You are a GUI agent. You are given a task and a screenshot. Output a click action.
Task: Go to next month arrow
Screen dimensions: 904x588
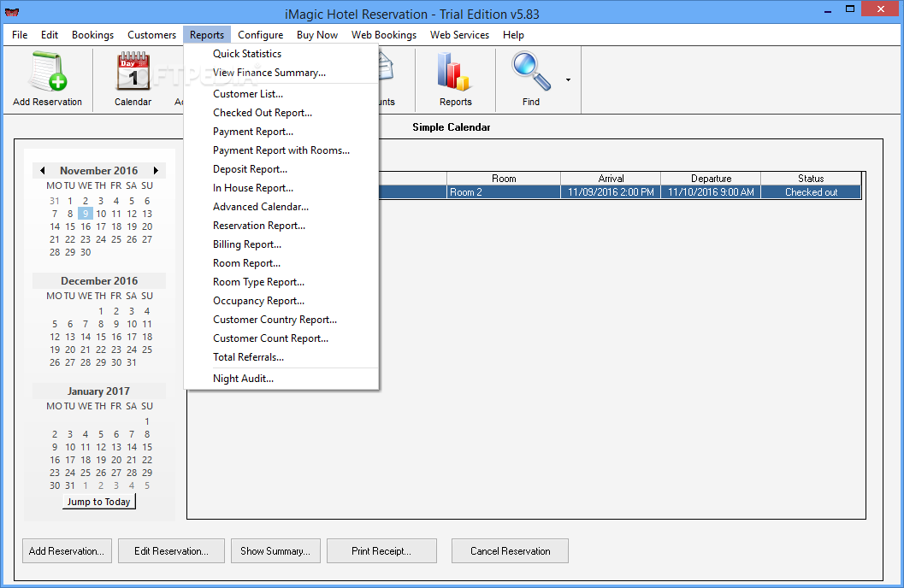click(x=156, y=170)
